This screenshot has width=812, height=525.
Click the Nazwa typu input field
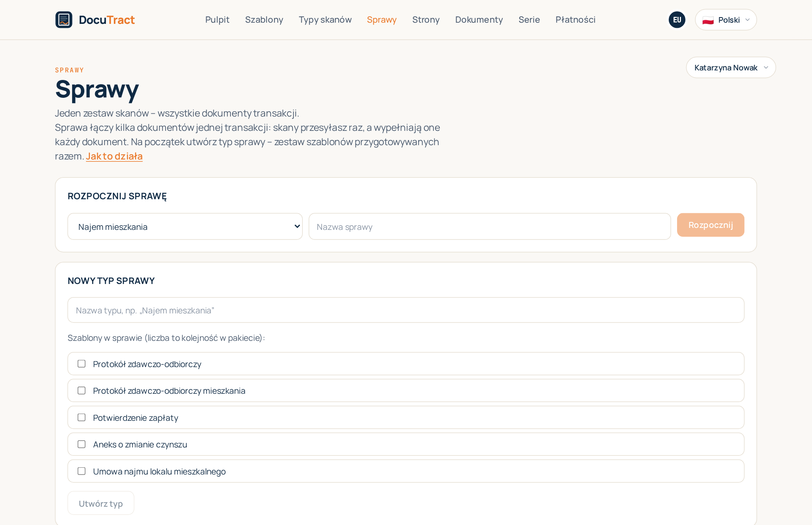pos(406,310)
